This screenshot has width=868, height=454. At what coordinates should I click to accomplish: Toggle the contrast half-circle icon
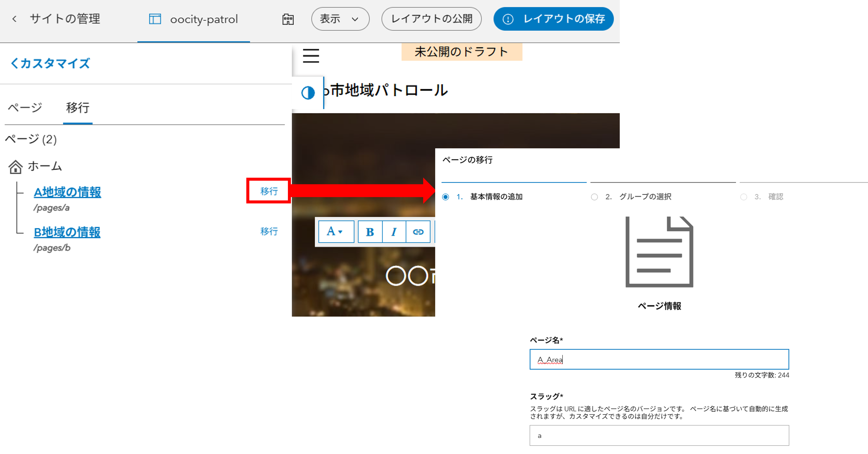pos(308,93)
